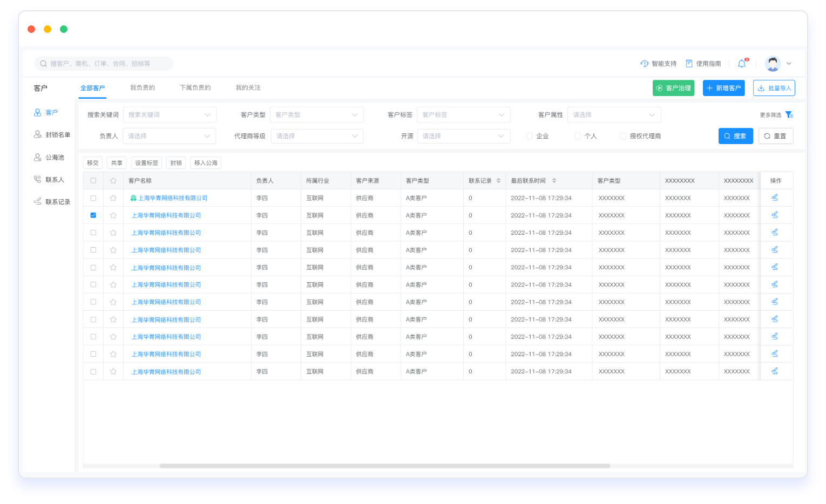Open the 搜索关键词 dropdown
Image resolution: width=826 pixels, height=504 pixels.
click(170, 114)
